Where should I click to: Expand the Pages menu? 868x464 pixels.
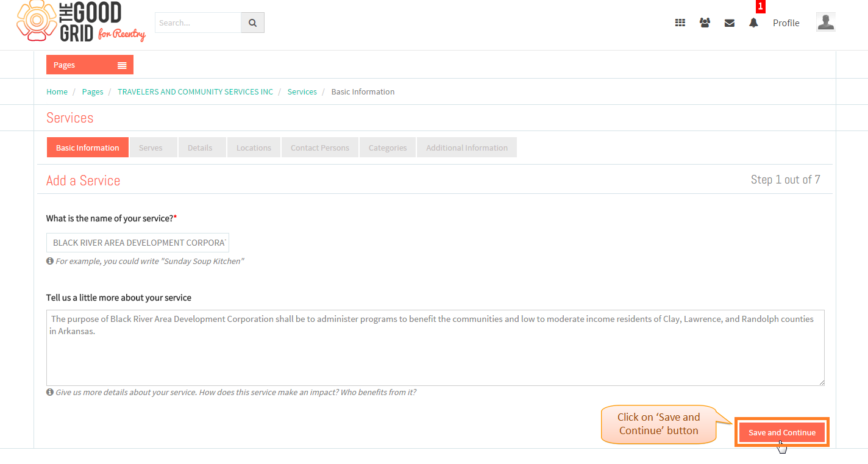point(90,65)
